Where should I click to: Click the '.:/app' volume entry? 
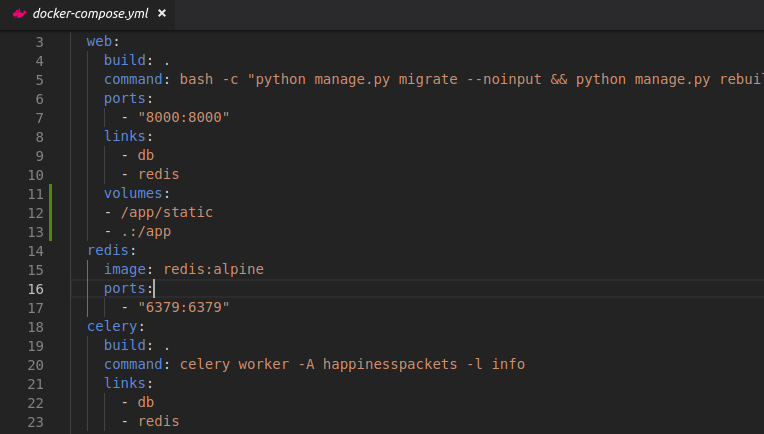tap(146, 231)
